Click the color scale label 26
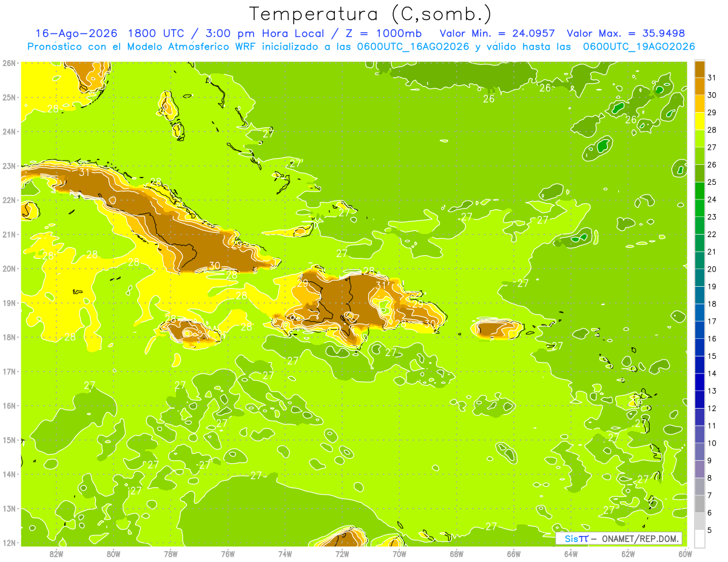This screenshot has height=562, width=728. 712,165
